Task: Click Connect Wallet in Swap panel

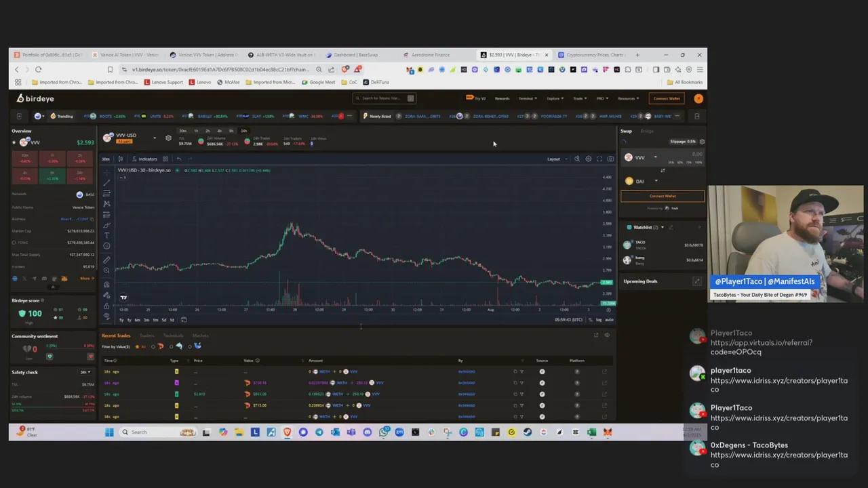Action: (x=663, y=197)
